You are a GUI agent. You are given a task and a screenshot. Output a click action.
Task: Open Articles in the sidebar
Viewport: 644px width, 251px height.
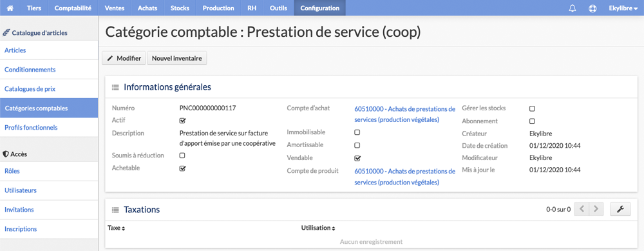[x=49, y=50]
